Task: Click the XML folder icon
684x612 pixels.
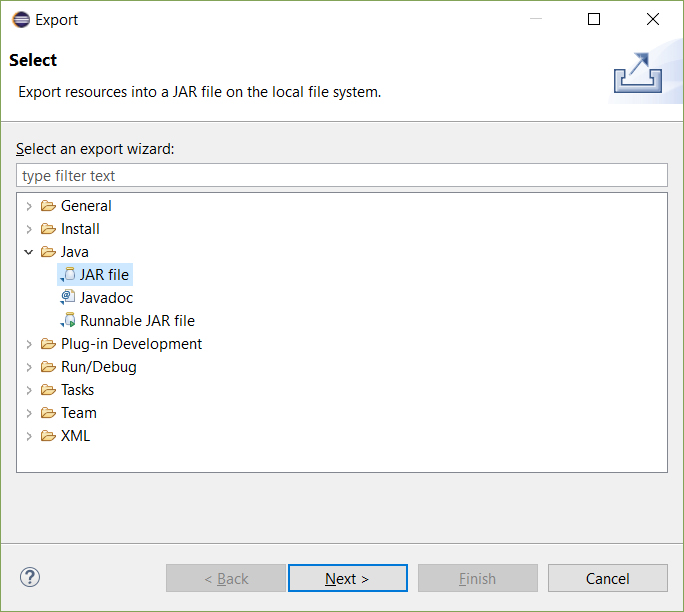Action: tap(48, 436)
